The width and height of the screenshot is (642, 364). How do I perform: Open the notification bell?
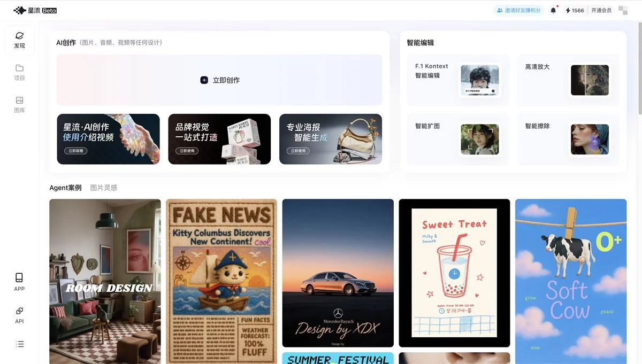click(553, 10)
